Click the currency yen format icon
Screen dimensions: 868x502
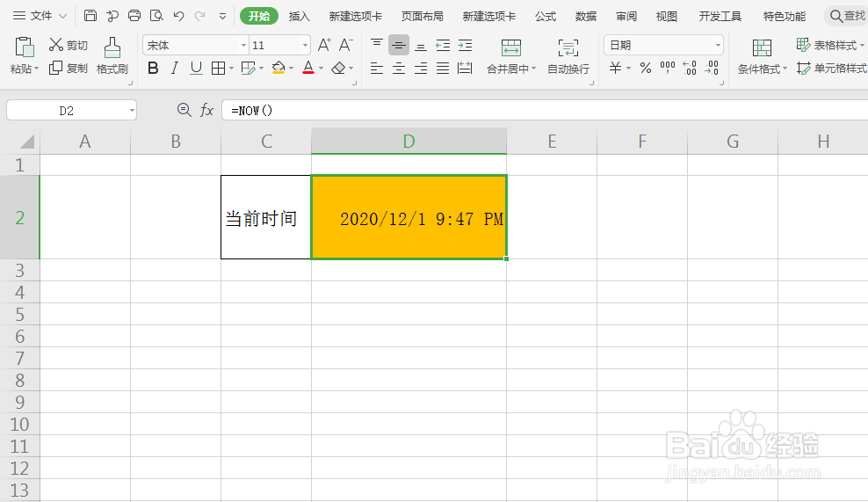[615, 69]
